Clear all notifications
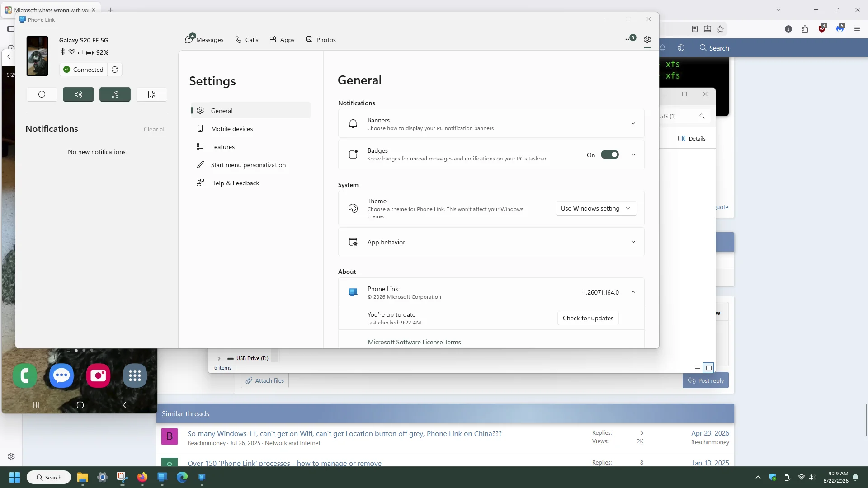The width and height of the screenshot is (868, 488). coord(155,129)
